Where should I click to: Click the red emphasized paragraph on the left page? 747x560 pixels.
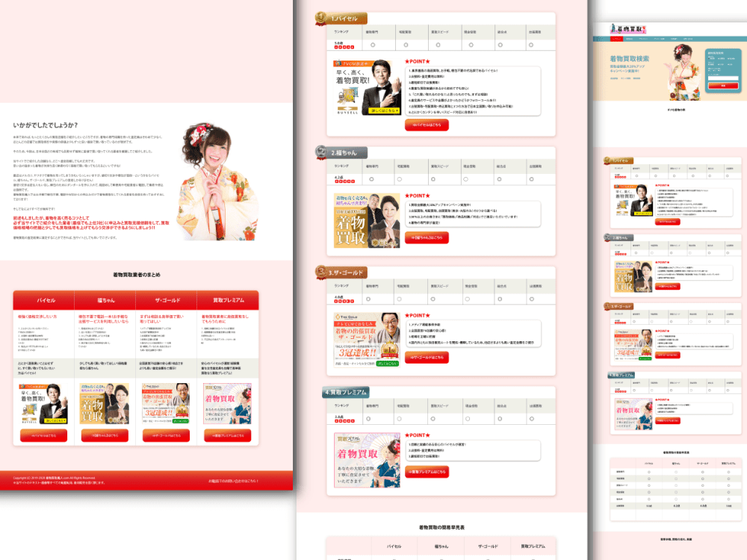(x=91, y=223)
